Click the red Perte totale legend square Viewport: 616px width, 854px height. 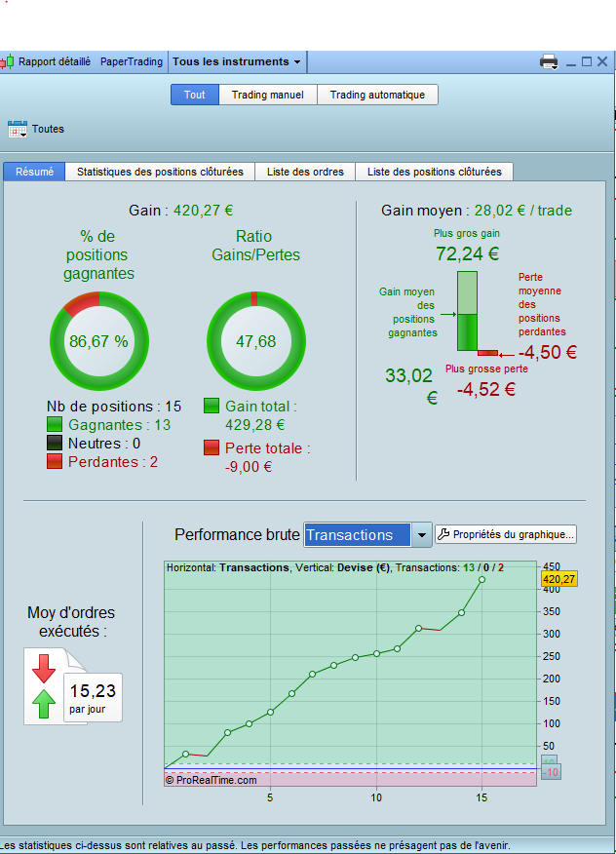[x=212, y=447]
